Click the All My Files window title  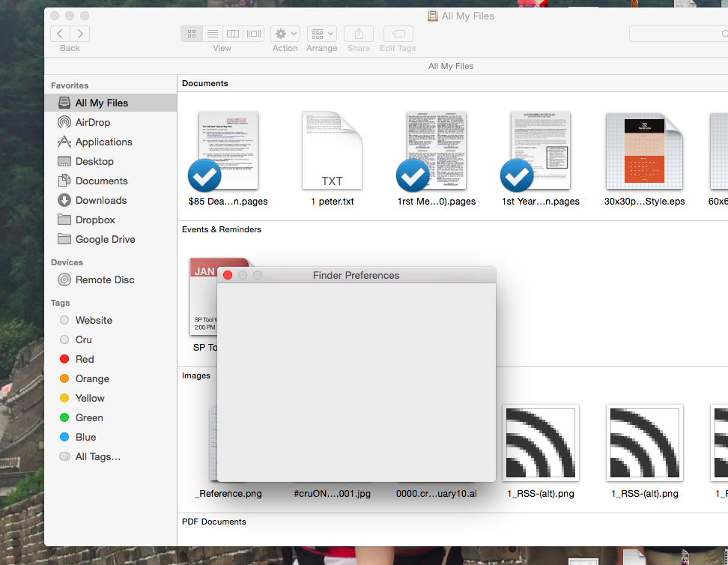point(461,16)
